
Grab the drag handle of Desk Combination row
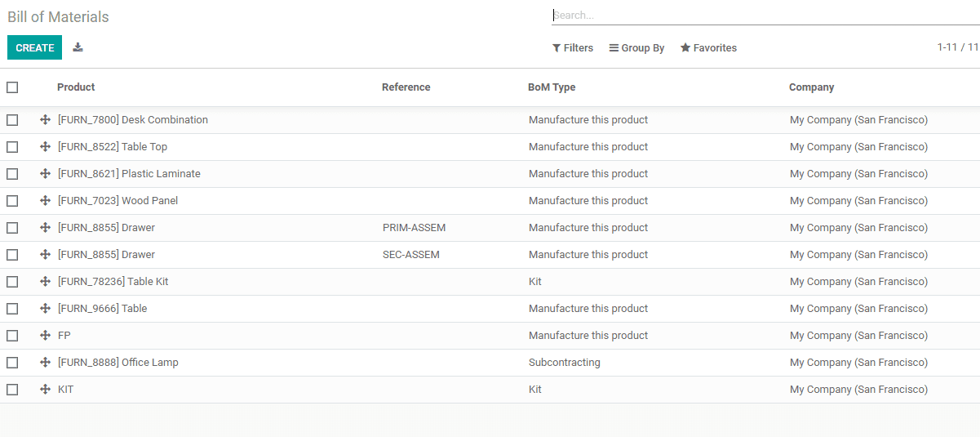[x=45, y=120]
